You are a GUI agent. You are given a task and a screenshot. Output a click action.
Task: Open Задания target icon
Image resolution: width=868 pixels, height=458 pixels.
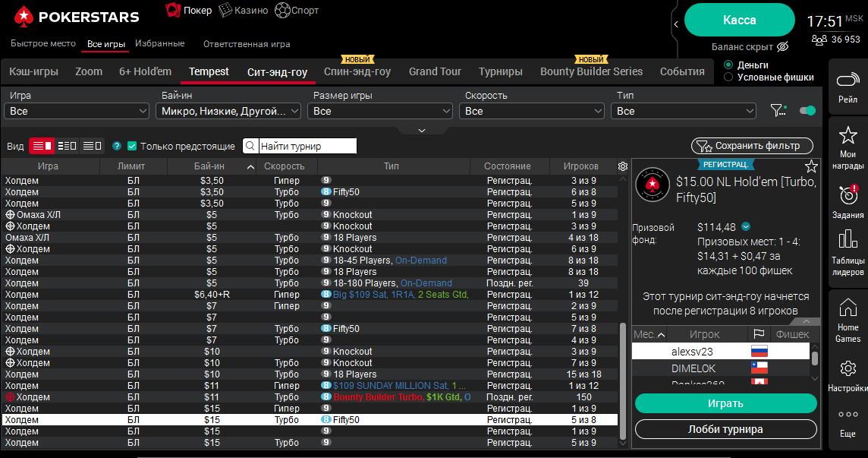tap(848, 194)
